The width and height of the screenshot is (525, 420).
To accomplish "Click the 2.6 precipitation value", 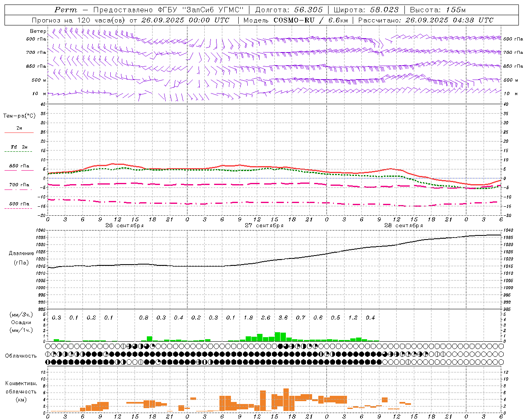I will point(266,318).
